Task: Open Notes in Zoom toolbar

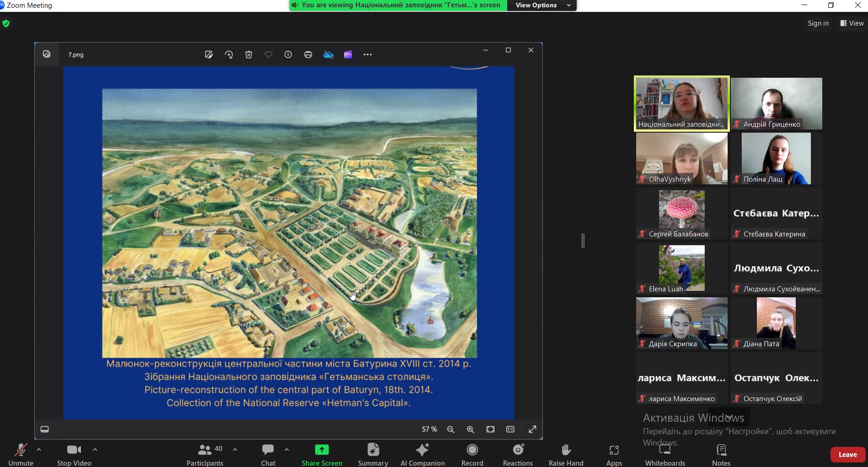Action: point(721,455)
